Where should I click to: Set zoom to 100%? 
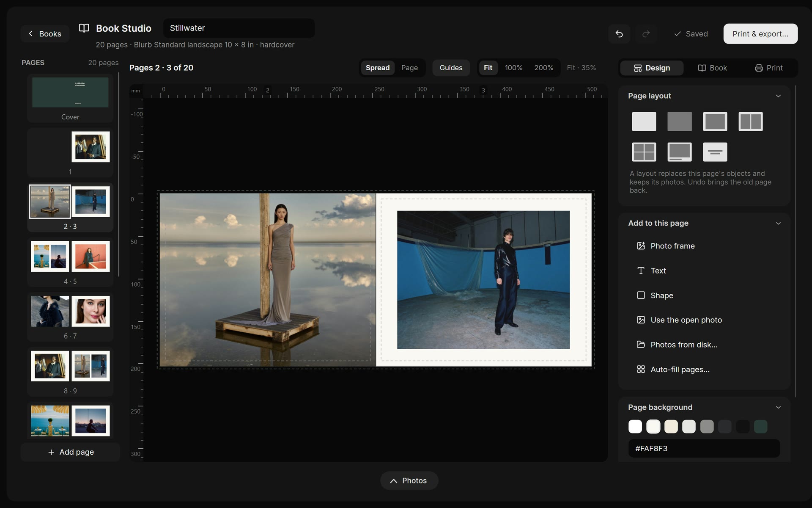tap(513, 68)
